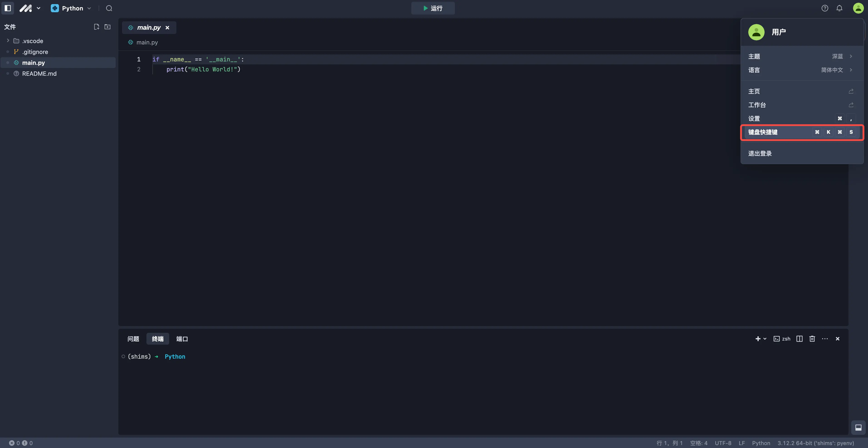The height and width of the screenshot is (448, 868).
Task: Delete terminal with trash icon
Action: click(812, 338)
